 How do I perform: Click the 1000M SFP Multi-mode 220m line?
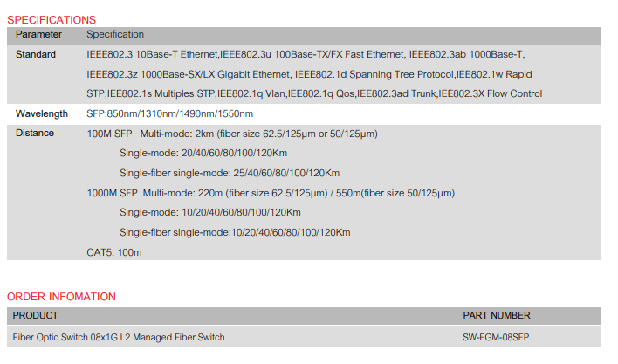271,193
